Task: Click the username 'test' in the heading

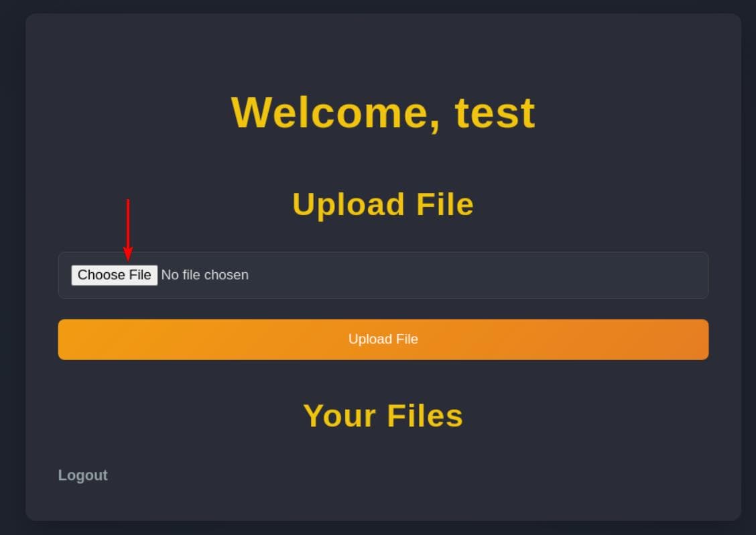Action: point(495,113)
